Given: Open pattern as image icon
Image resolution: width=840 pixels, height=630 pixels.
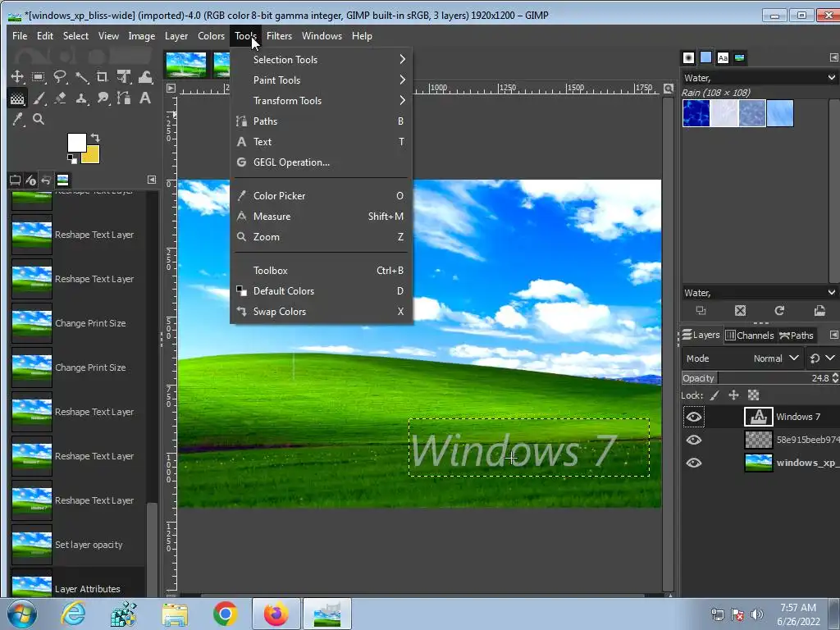Looking at the screenshot, I should 819,311.
